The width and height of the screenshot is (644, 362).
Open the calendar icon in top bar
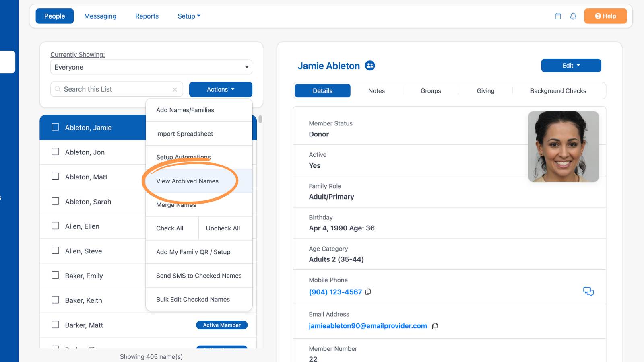pyautogui.click(x=558, y=16)
